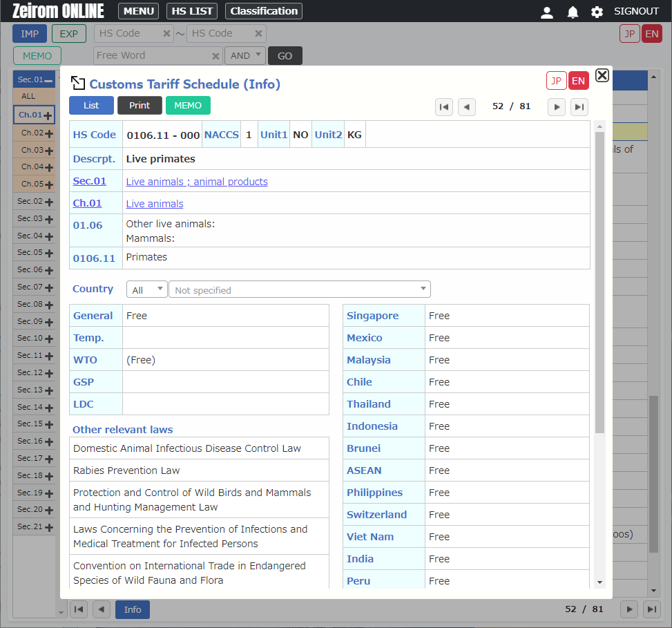Follow the 'Live animals ; animal products' link

pyautogui.click(x=197, y=182)
